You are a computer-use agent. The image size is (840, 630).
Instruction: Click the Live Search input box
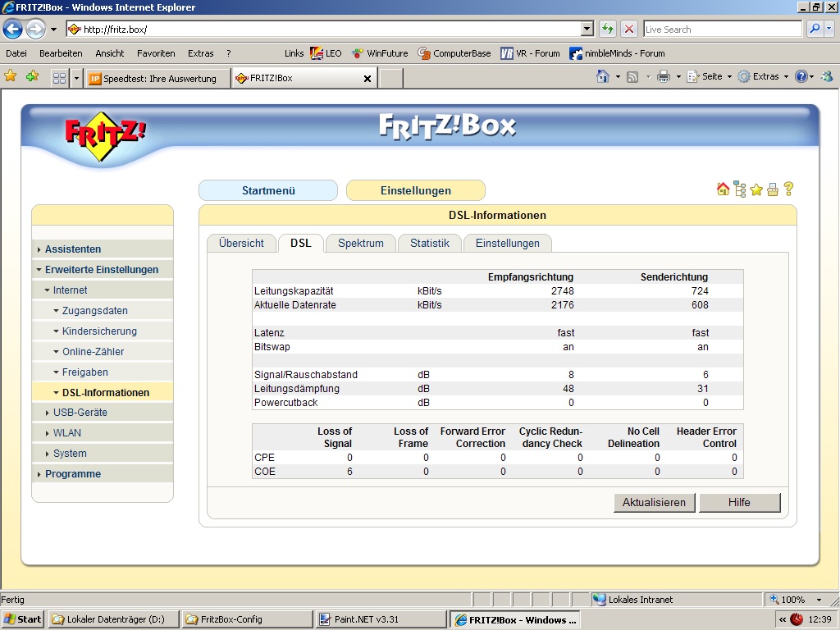[722, 30]
